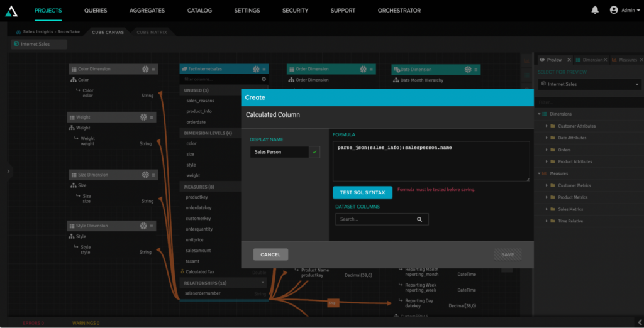This screenshot has width=644, height=328.
Task: Clear the filter columns field
Action: [x=264, y=79]
